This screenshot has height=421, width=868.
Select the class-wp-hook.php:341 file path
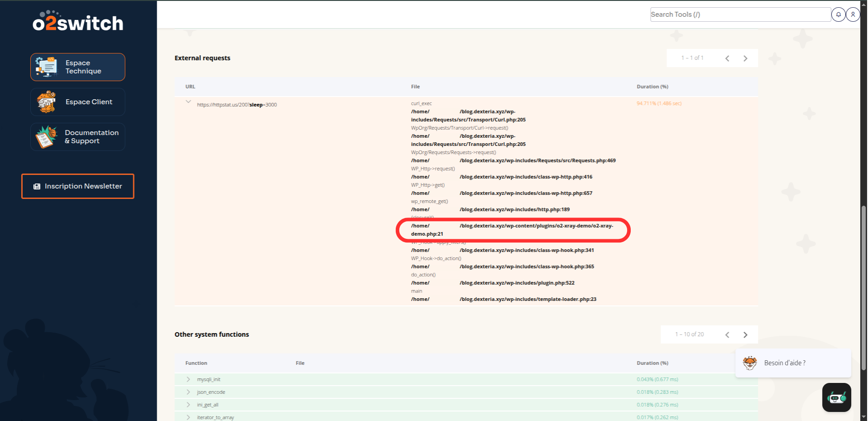[503, 250]
